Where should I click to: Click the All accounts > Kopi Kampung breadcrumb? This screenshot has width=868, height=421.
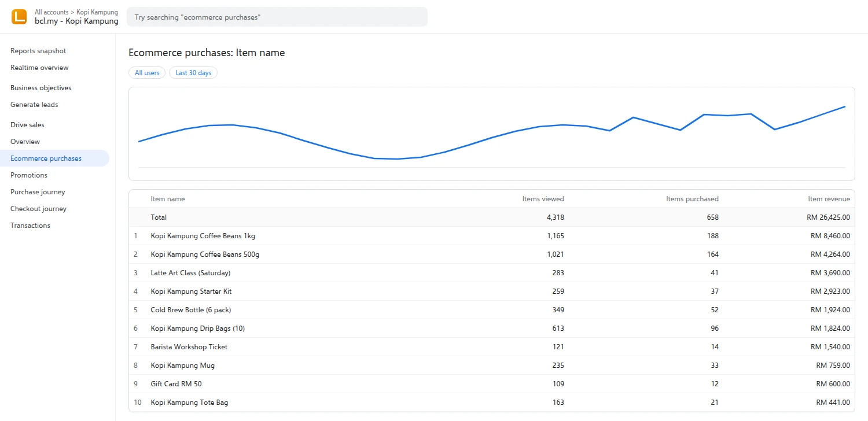tap(76, 12)
